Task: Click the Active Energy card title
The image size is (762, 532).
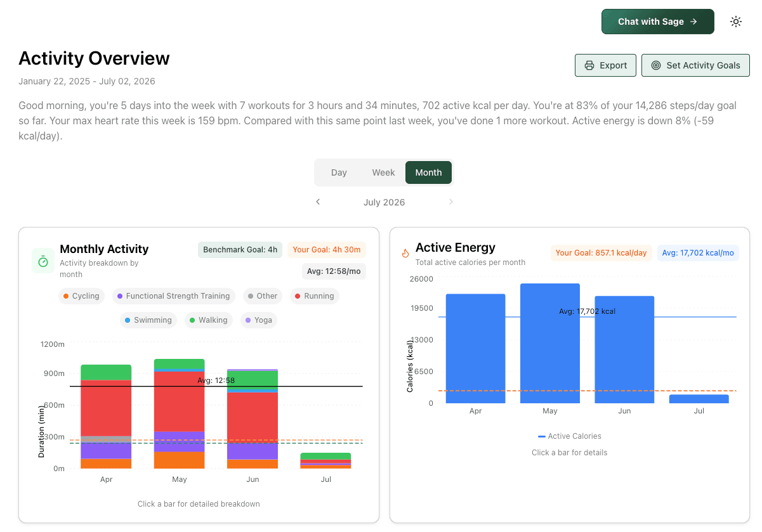Action: click(456, 247)
